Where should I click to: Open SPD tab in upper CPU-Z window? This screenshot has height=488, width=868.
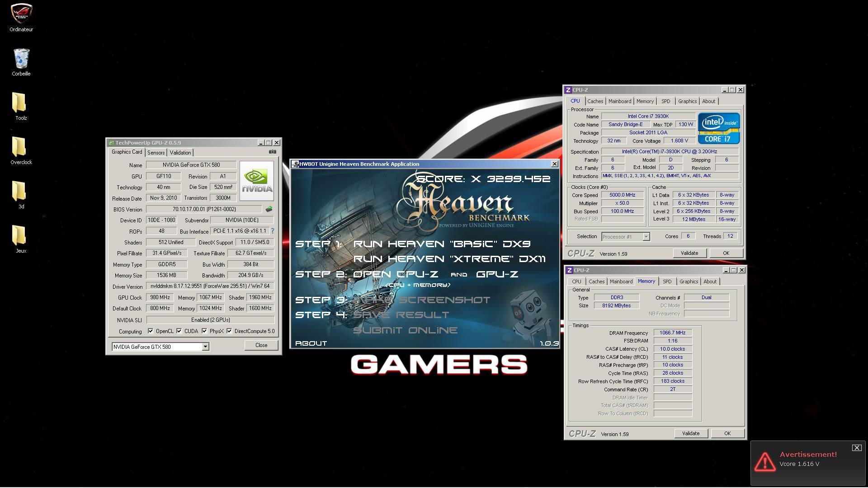tap(666, 101)
